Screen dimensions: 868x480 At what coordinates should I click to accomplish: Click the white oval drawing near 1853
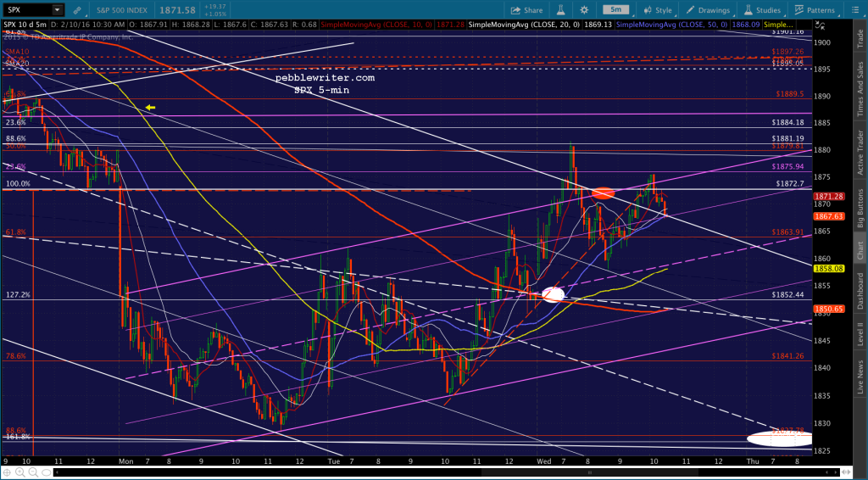[553, 294]
